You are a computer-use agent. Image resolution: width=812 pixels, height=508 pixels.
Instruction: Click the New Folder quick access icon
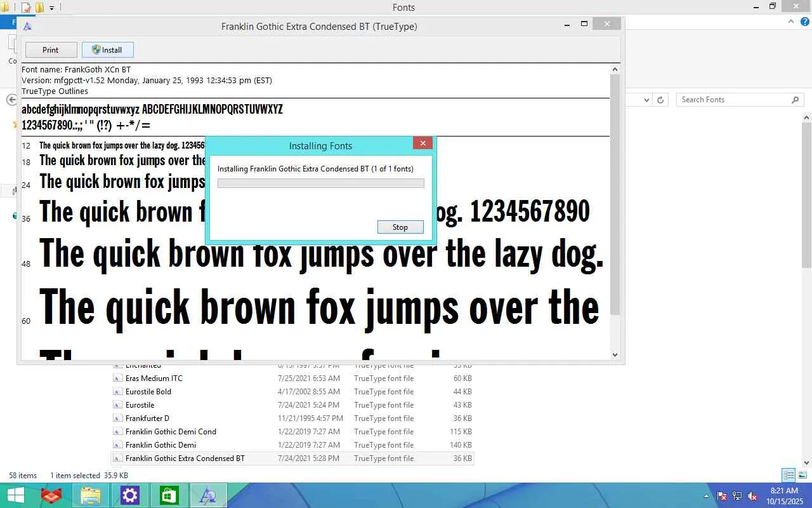click(x=39, y=8)
